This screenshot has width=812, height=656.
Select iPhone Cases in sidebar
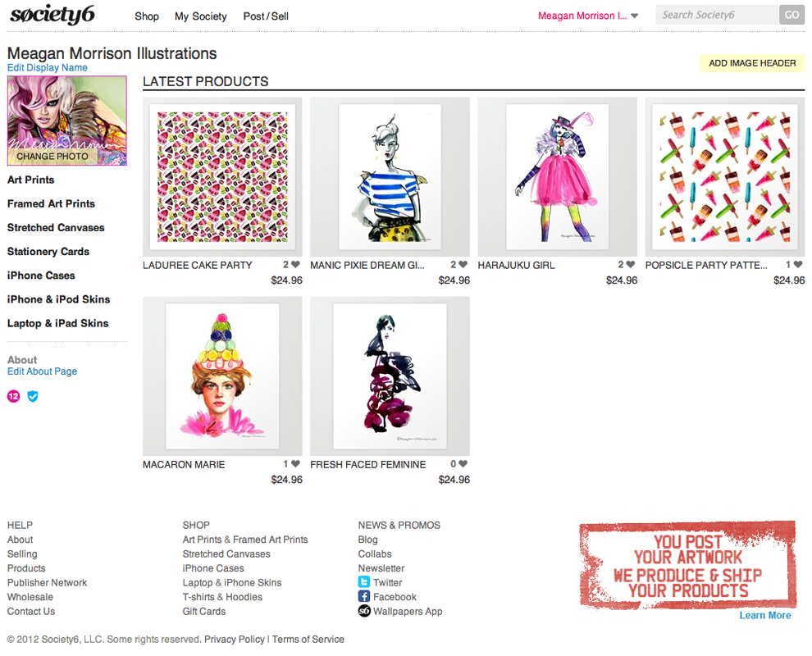pos(41,276)
